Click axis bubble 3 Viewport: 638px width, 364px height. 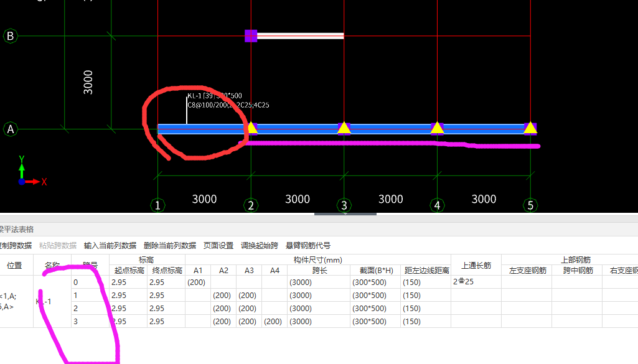pyautogui.click(x=344, y=205)
